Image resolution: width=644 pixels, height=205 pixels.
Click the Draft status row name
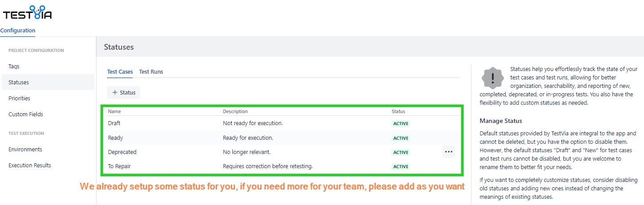[114, 123]
